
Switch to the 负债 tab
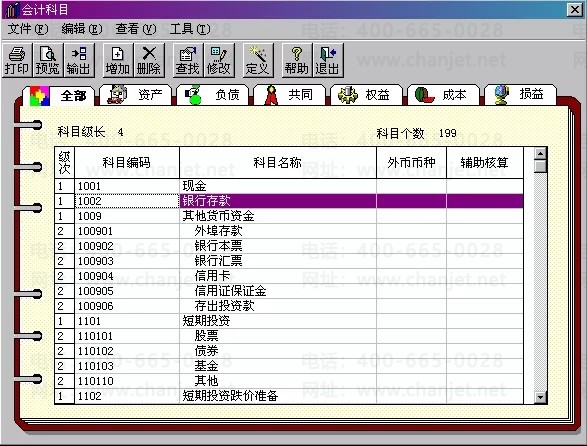[x=213, y=95]
